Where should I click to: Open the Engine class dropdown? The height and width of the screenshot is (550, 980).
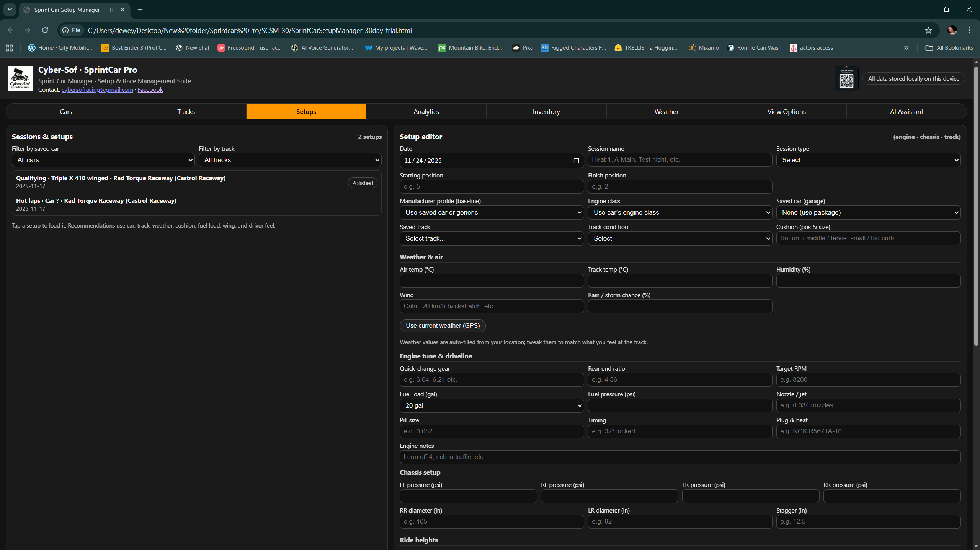click(x=680, y=212)
